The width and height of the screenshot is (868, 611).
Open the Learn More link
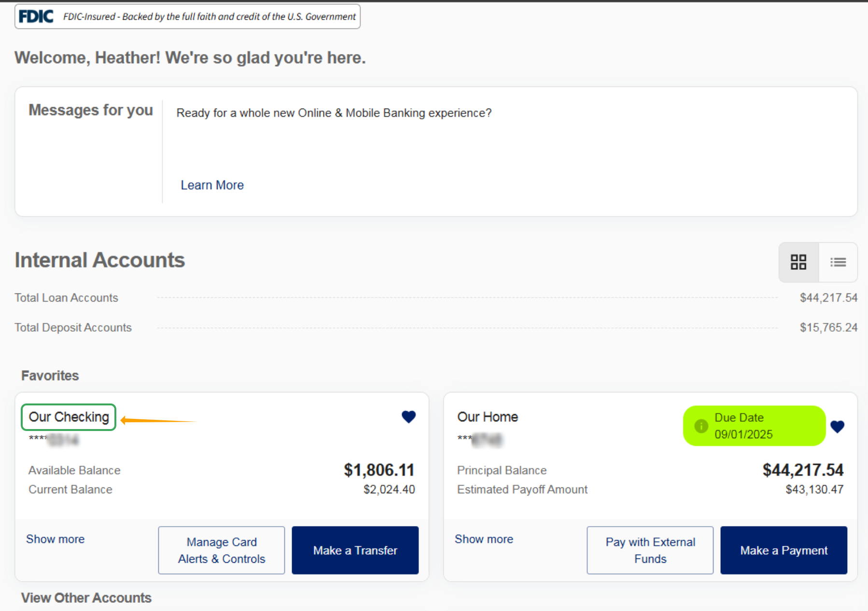pos(212,185)
